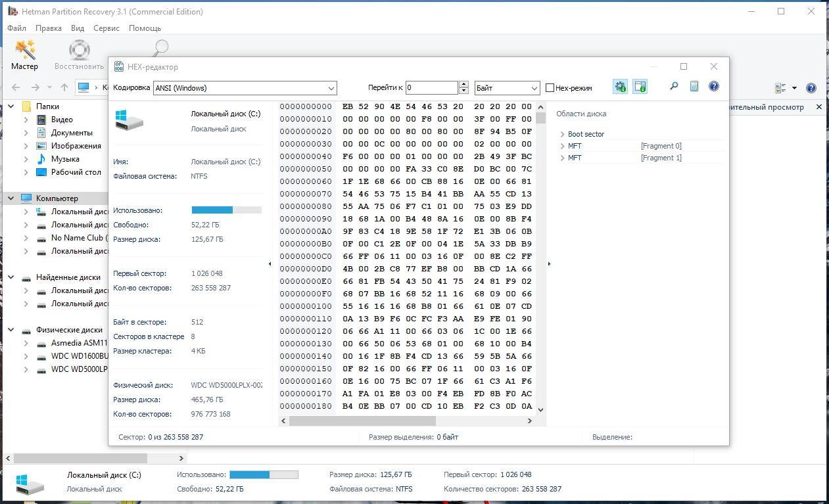Viewport: 829px width, 504px height.
Task: Decrease the Перейти к value with down arrow
Action: [x=463, y=91]
